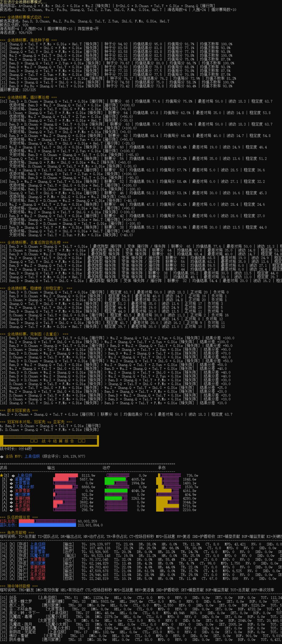This screenshot has width=282, height=644.
Task: Select the 版本冠军候选 header
Action: tap(19, 410)
